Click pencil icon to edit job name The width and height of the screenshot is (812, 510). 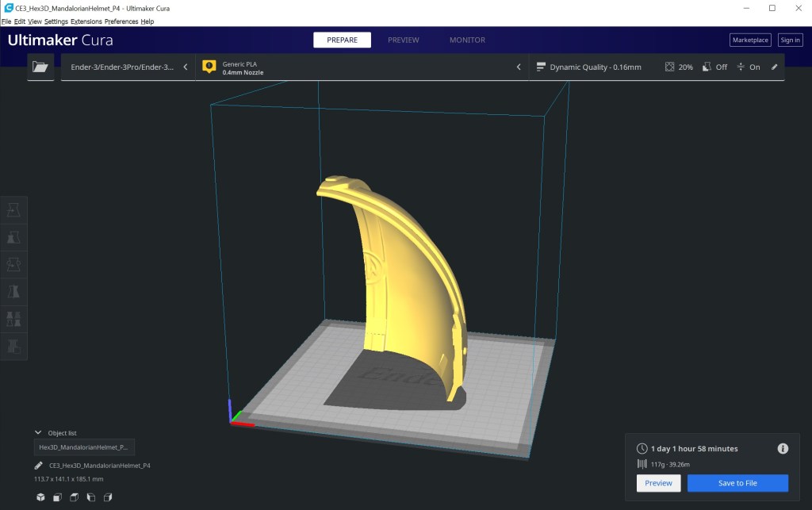39,466
